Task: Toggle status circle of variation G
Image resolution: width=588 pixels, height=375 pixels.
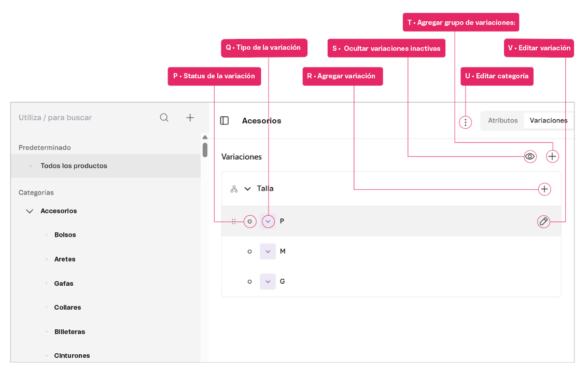Action: click(250, 282)
